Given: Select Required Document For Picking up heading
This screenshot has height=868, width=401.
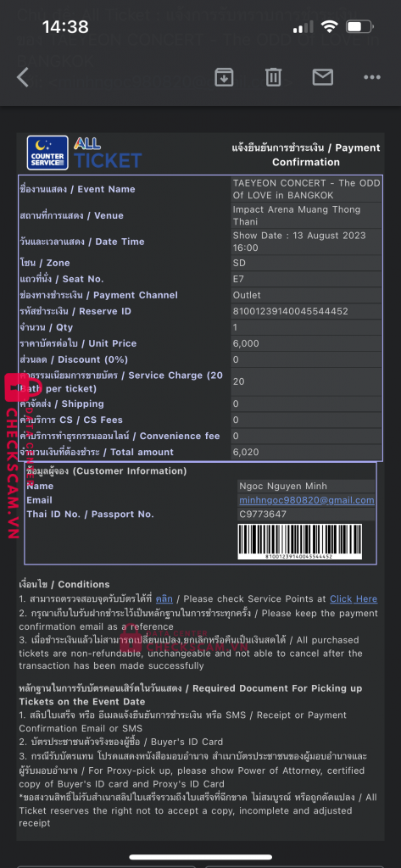Looking at the screenshot, I should 191,695.
